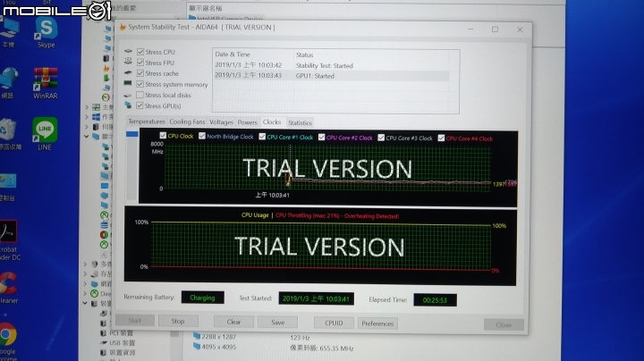644x361 pixels.
Task: Check the Stress local disks box
Action: click(x=140, y=95)
